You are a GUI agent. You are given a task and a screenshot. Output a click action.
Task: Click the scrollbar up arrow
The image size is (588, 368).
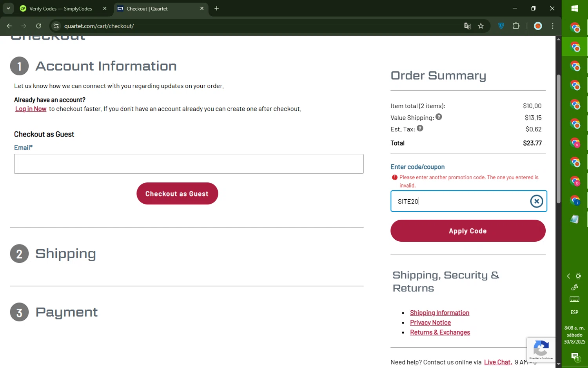click(558, 39)
